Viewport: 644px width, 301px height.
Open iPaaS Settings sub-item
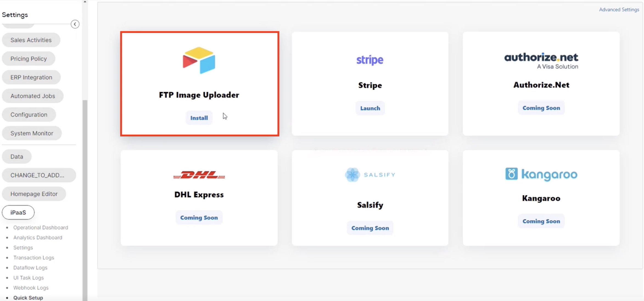coord(23,247)
